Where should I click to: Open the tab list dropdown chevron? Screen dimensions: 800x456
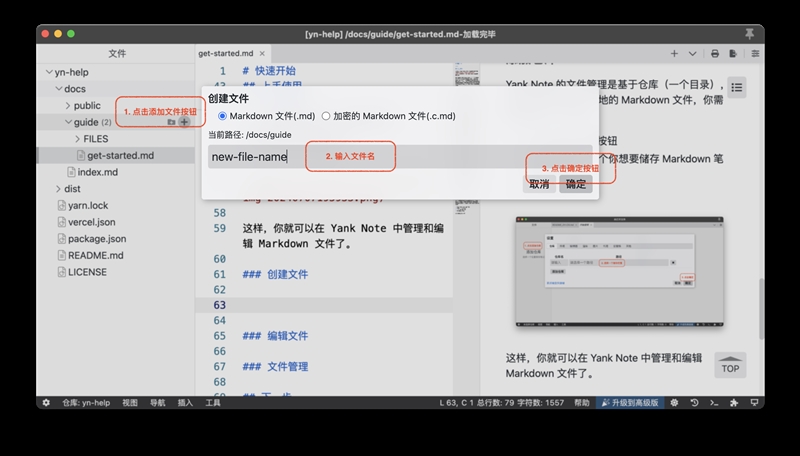coord(692,54)
